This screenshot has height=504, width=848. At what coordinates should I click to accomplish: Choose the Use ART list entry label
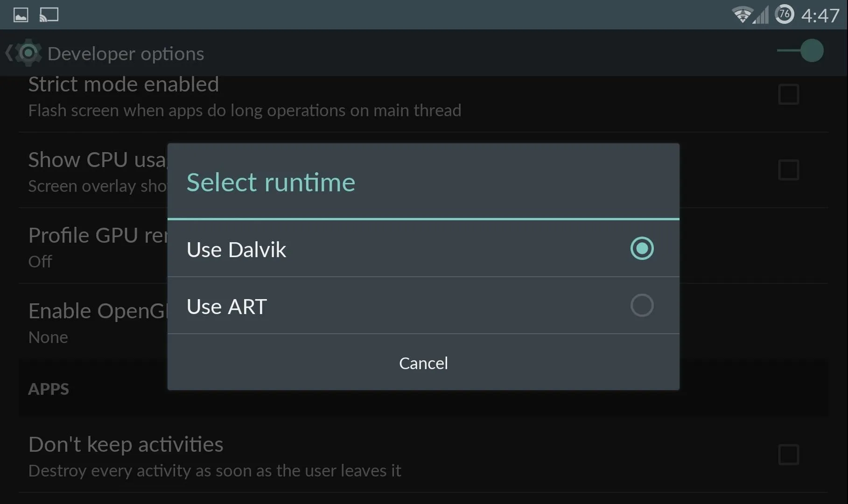pyautogui.click(x=227, y=307)
